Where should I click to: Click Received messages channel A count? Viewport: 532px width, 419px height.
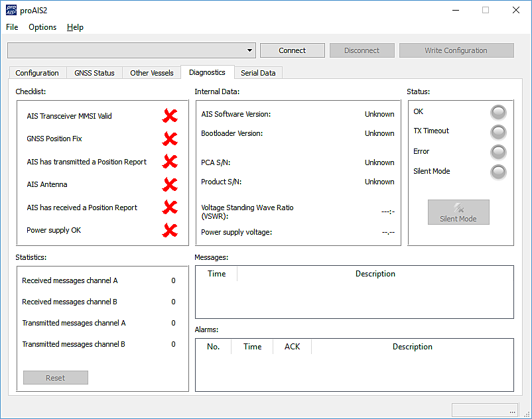click(x=173, y=280)
